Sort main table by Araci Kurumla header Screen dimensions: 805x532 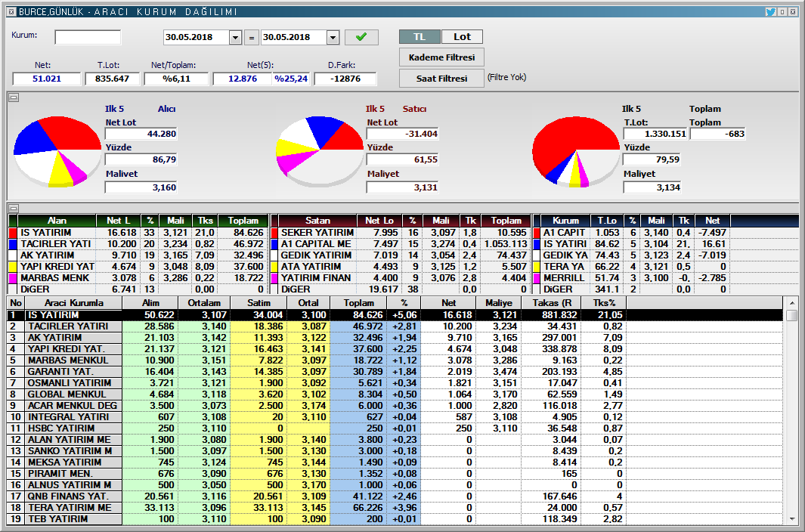point(73,303)
